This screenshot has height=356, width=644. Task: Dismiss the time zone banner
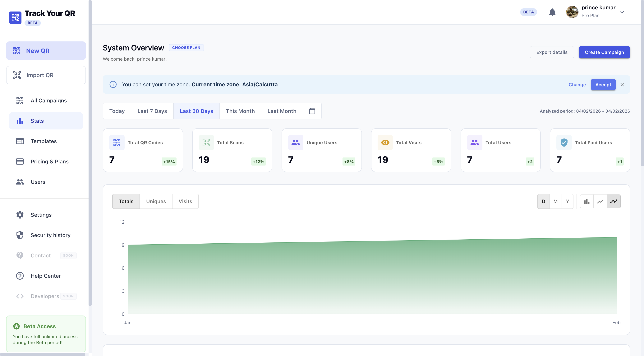click(x=622, y=85)
